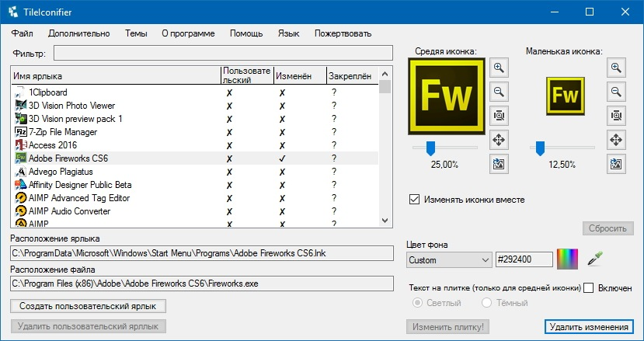This screenshot has height=341, width=644.
Task: Select the 'Тёмный' radio button
Action: tap(487, 302)
